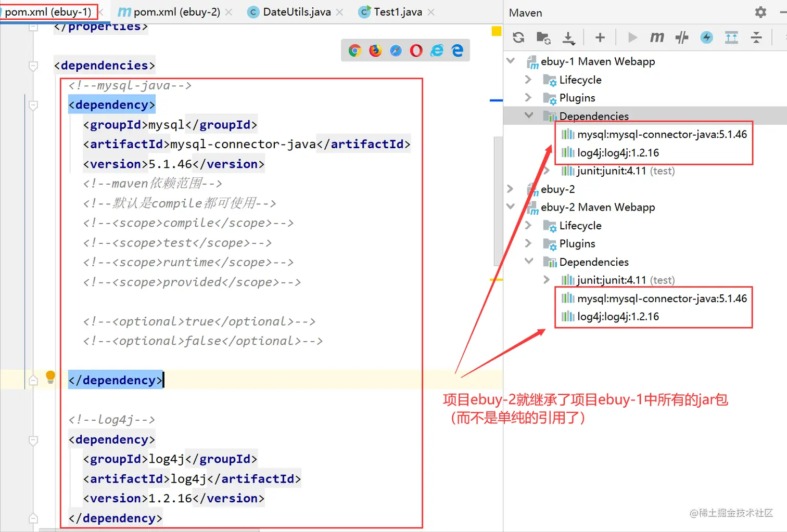Screen dimensions: 787x532
Task: Open page in Firefox browser
Action: coord(375,50)
